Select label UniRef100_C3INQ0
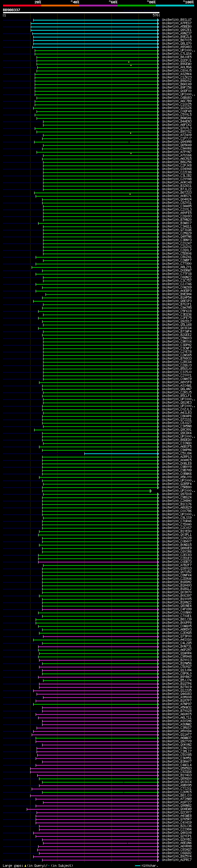This screenshot has width=197, height=868. point(177,443)
